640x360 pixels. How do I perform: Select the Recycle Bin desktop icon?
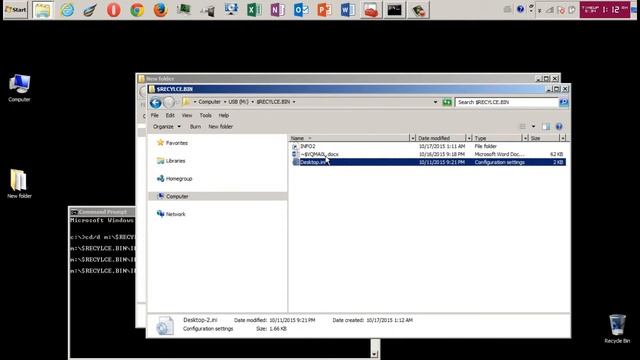(x=617, y=329)
